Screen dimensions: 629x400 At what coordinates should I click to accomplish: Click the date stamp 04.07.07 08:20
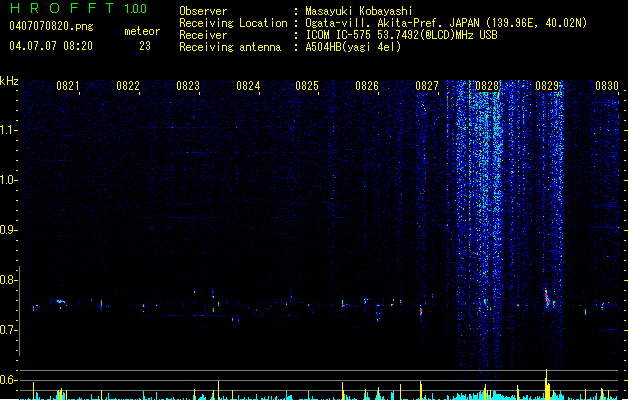(51, 46)
